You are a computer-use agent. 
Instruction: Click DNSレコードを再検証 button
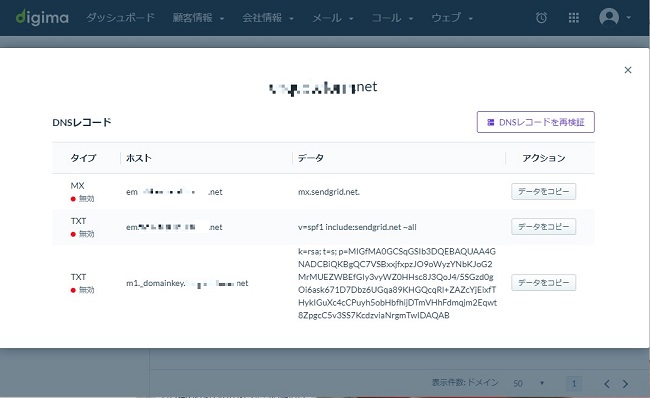(536, 122)
